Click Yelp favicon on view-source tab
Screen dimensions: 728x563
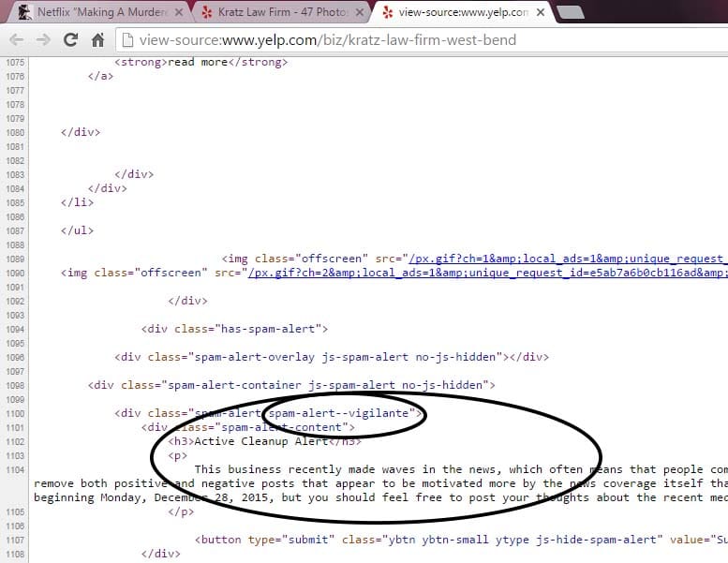[387, 12]
